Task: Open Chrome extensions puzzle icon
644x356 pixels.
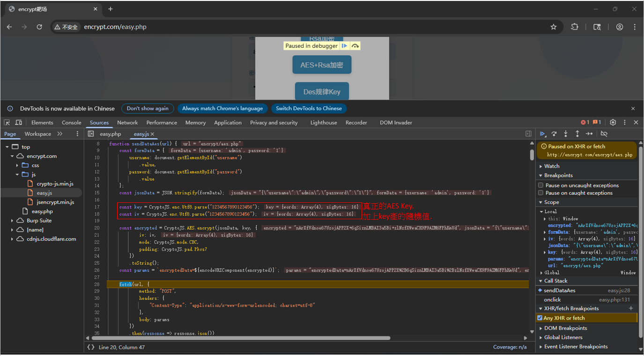Action: [x=575, y=27]
